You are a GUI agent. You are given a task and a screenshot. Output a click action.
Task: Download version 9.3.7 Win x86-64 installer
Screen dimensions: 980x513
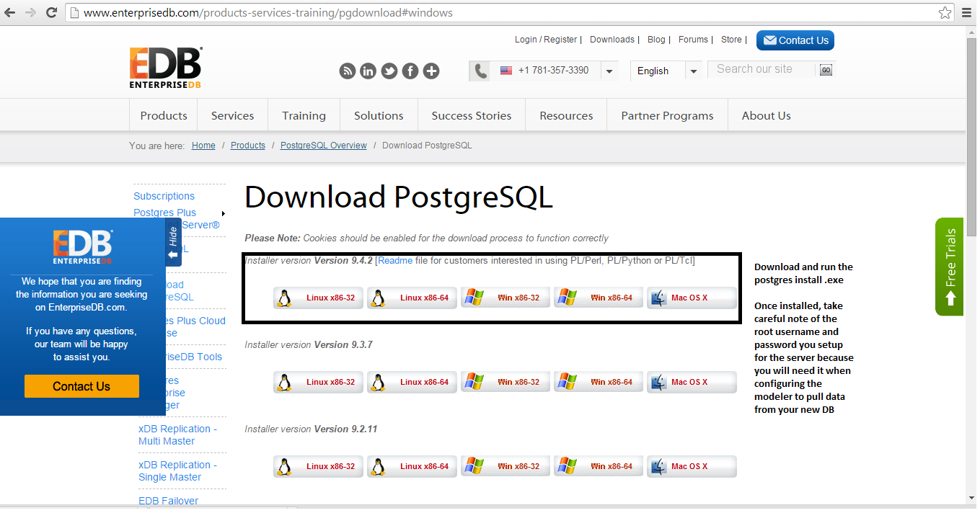coord(599,382)
